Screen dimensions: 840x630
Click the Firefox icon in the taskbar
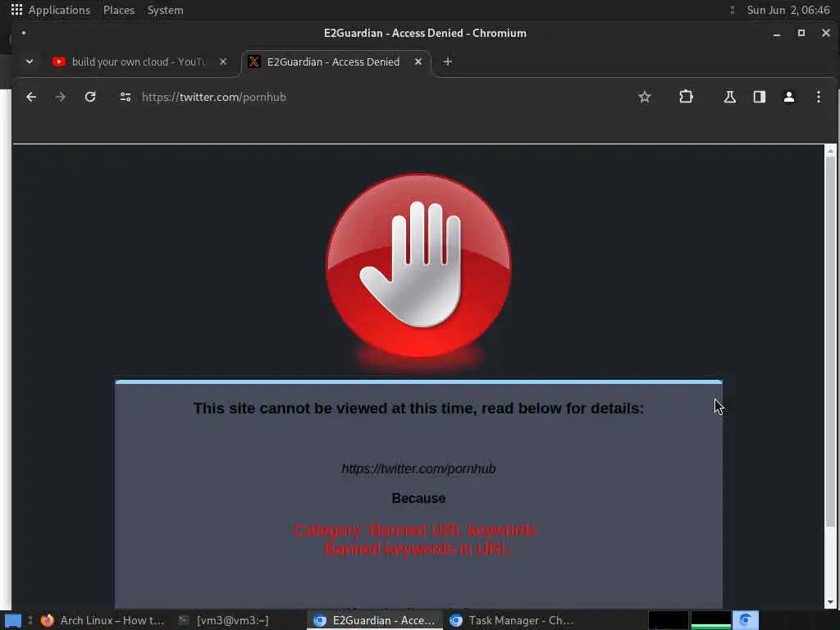[x=47, y=620]
